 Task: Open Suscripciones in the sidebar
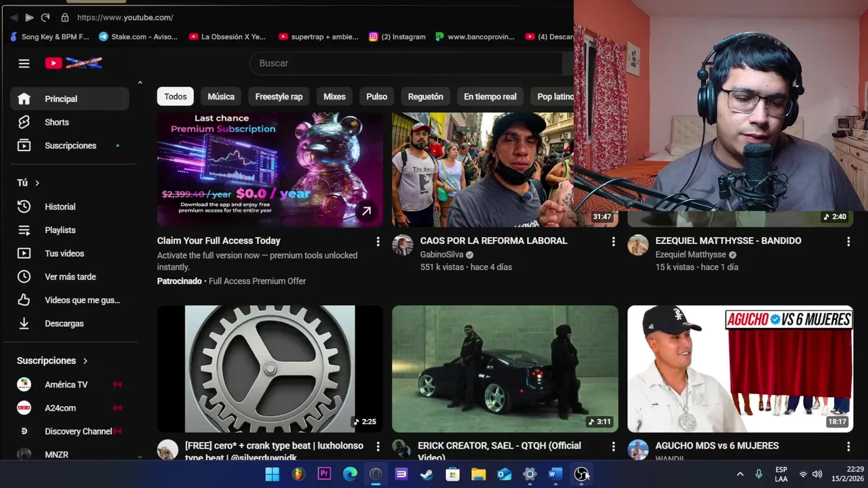point(69,146)
